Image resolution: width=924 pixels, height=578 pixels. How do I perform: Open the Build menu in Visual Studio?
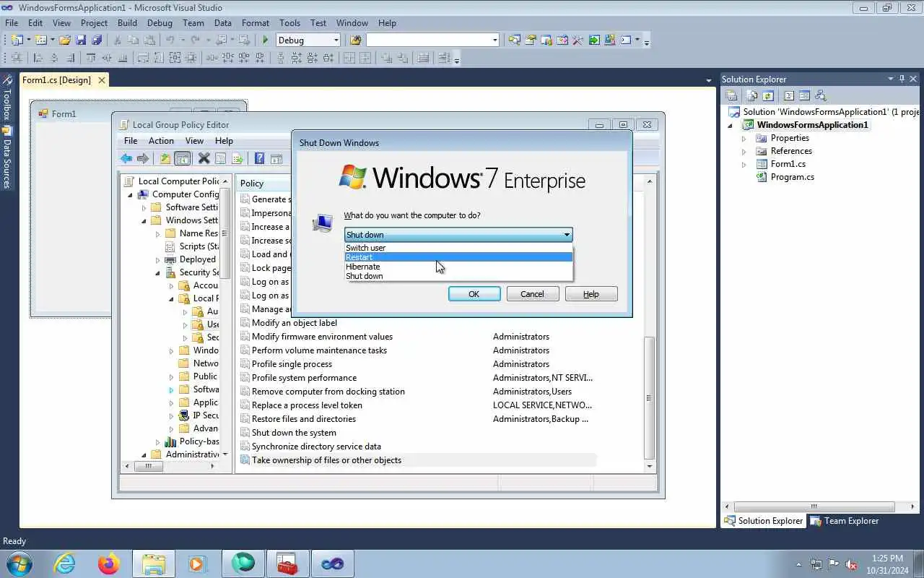127,23
